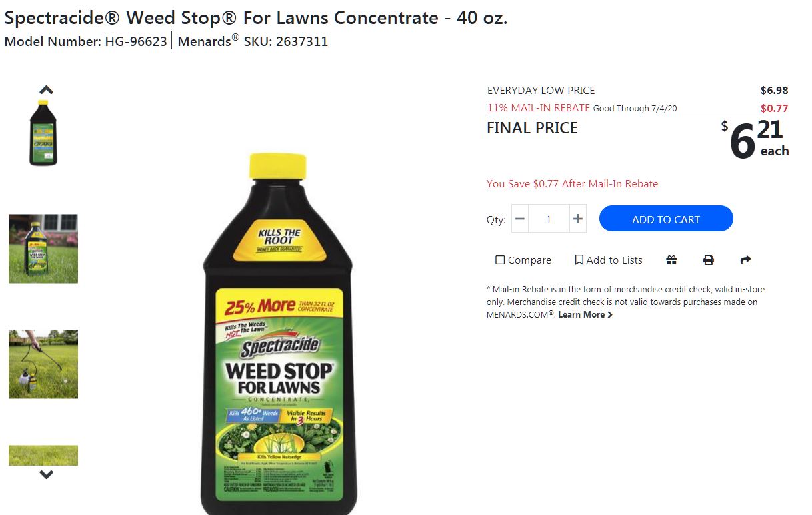Click the Compare label text
The image size is (812, 515).
click(529, 260)
